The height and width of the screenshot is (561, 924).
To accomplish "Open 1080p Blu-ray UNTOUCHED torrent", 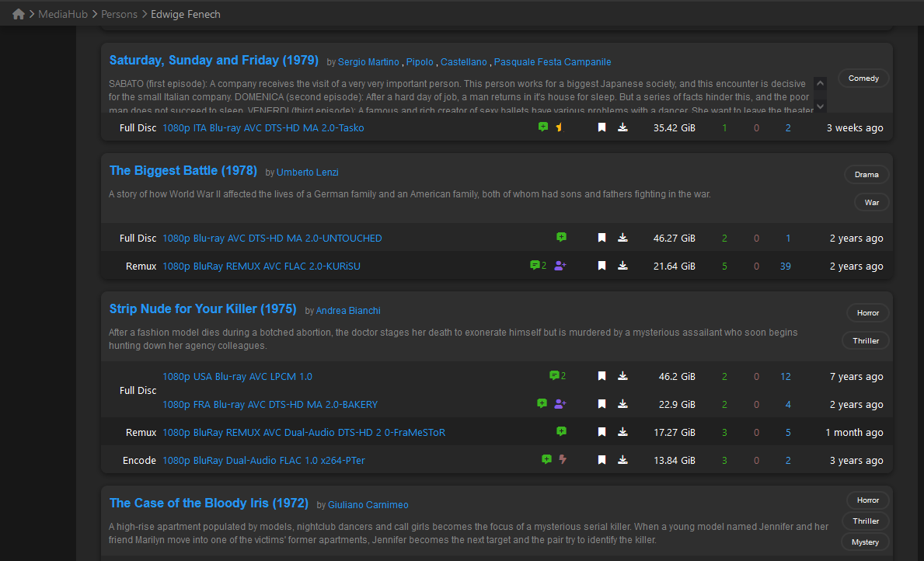I will point(272,238).
